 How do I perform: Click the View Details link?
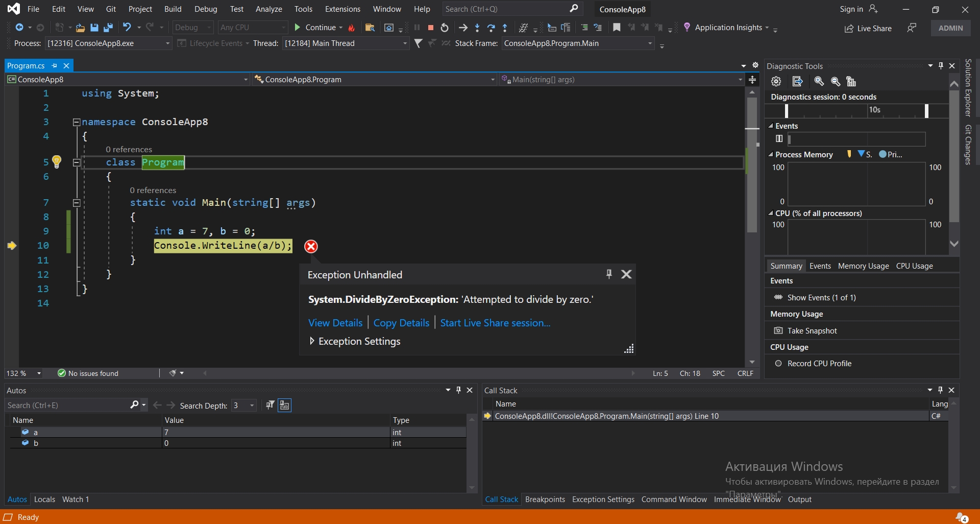335,323
